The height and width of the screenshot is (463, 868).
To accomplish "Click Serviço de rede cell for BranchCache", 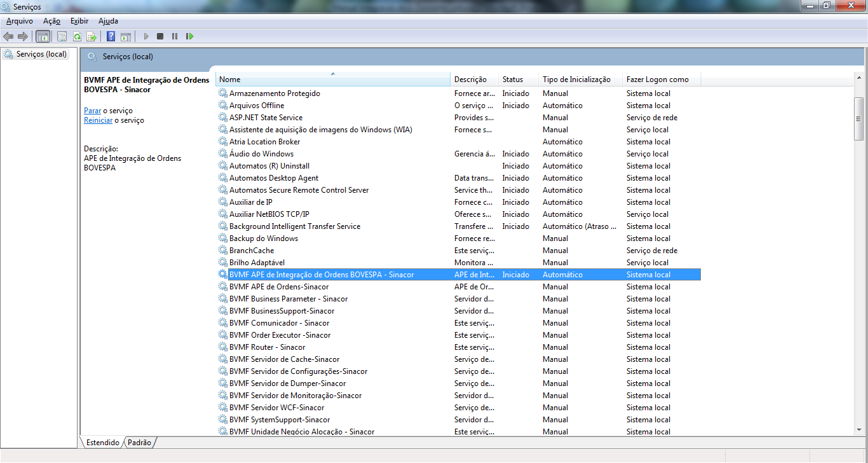I will [x=652, y=251].
